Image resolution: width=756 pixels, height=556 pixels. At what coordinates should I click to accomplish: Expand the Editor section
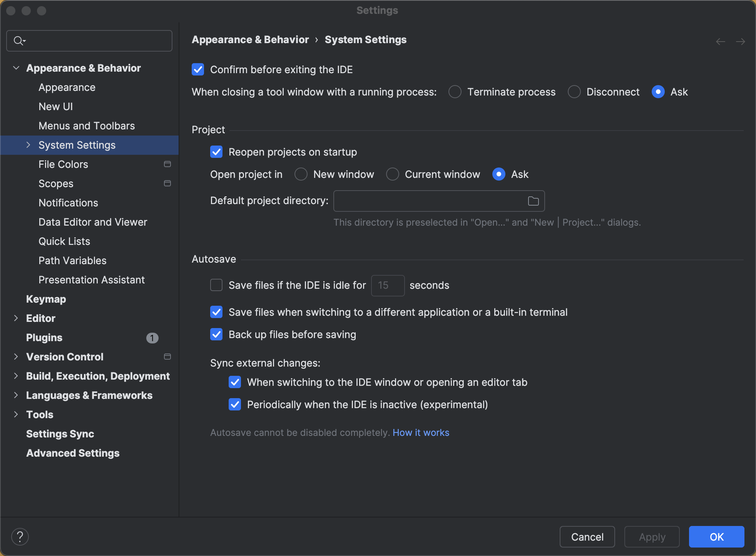pyautogui.click(x=16, y=318)
